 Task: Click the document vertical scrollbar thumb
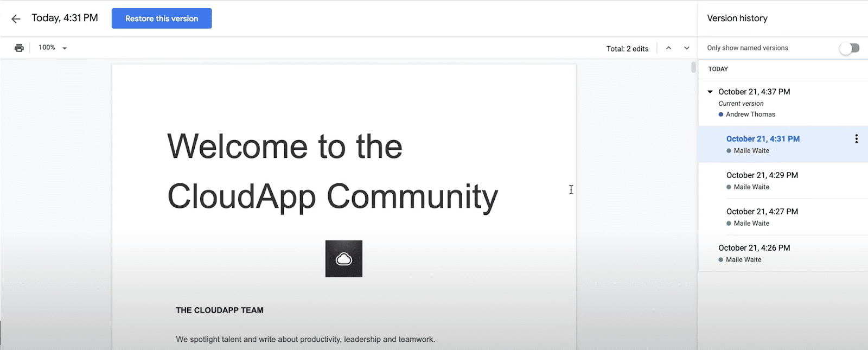693,67
